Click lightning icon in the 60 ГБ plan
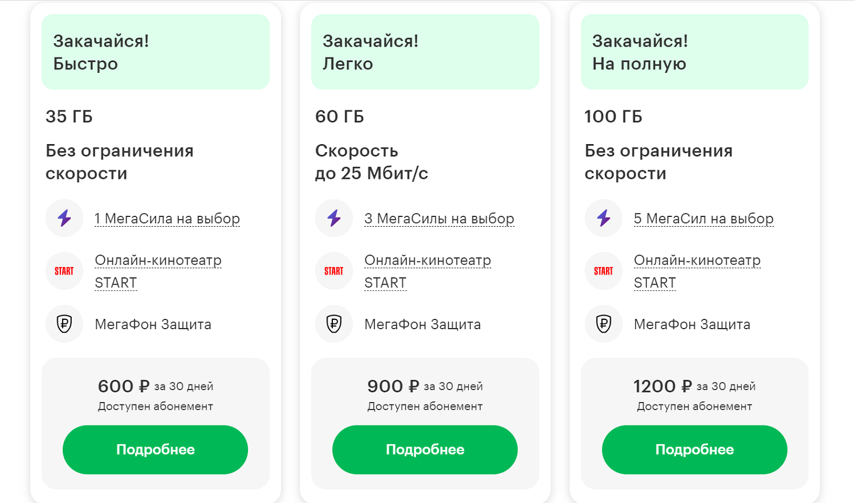 point(334,218)
